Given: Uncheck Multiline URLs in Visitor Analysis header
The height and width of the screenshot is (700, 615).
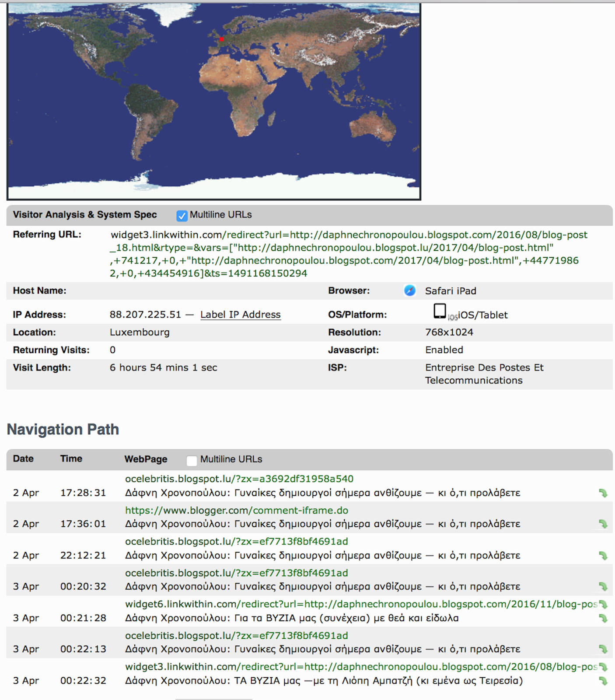Looking at the screenshot, I should point(182,215).
